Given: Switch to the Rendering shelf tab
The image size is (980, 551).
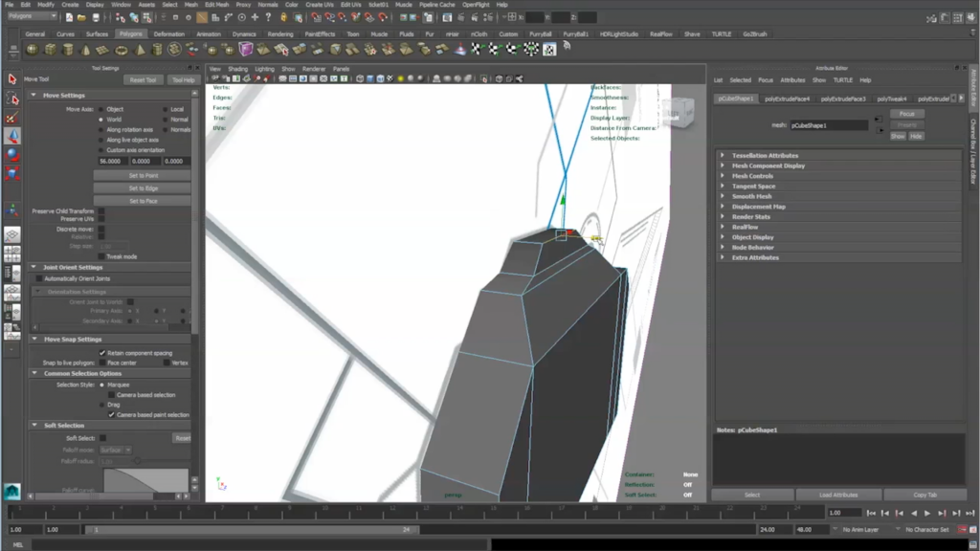Looking at the screenshot, I should (x=280, y=34).
